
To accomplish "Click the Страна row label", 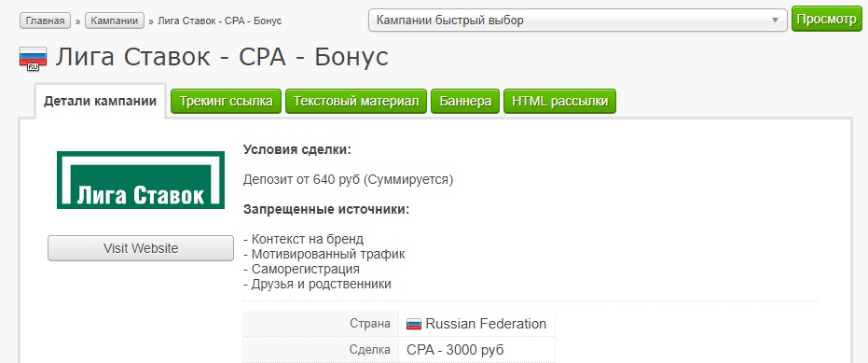I will 370,324.
